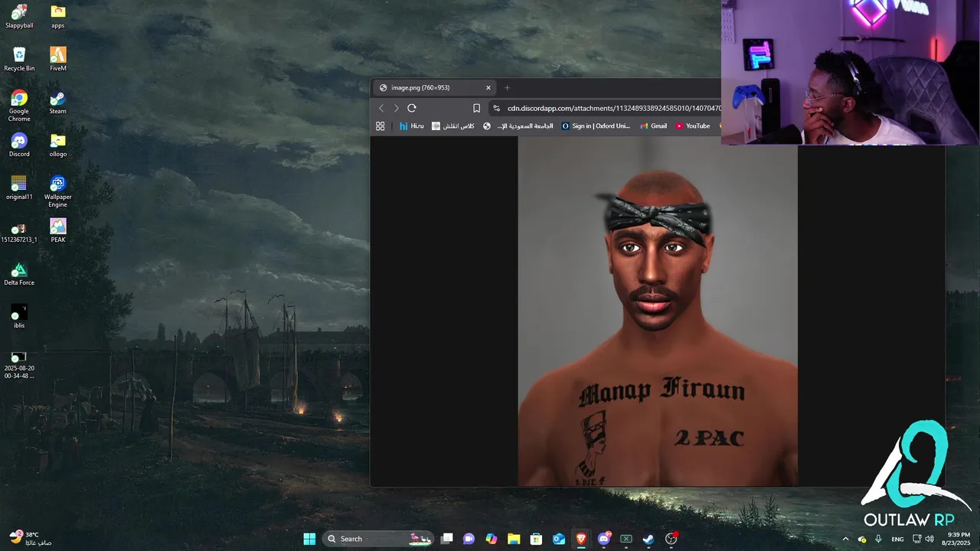Open the purple video chat taskbar app
The width and height of the screenshot is (980, 551).
point(469,539)
